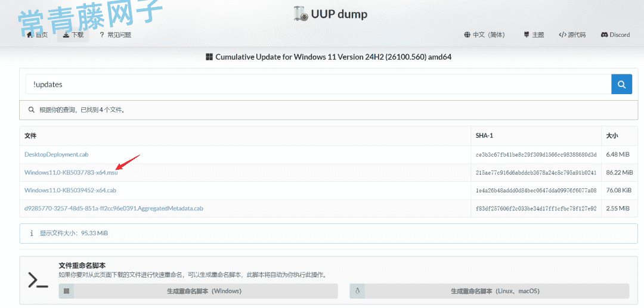Click the blue search magnifier button
This screenshot has height=308, width=644.
pos(621,85)
